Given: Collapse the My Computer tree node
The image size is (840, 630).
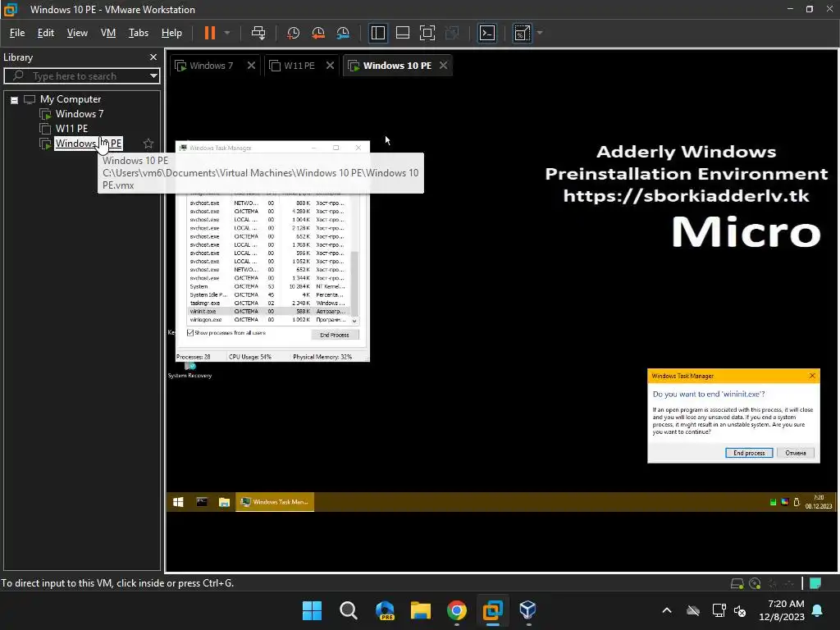Looking at the screenshot, I should click(15, 99).
